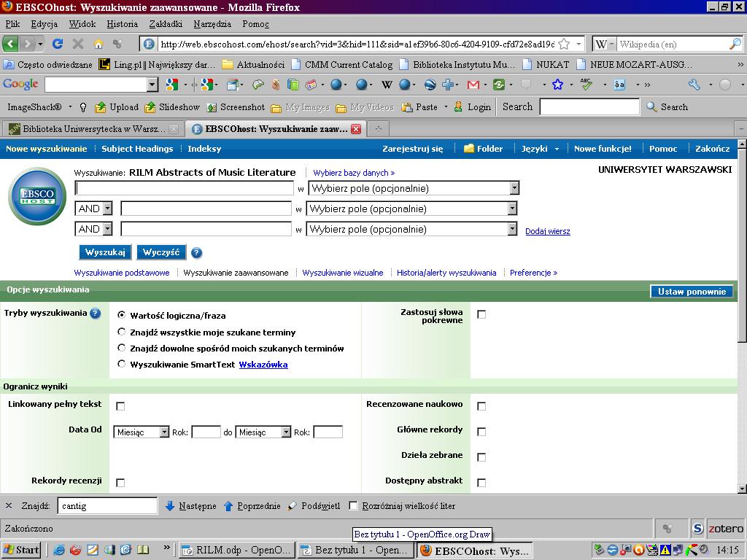Open Wyszukiwanie podstawowe link

point(122,273)
